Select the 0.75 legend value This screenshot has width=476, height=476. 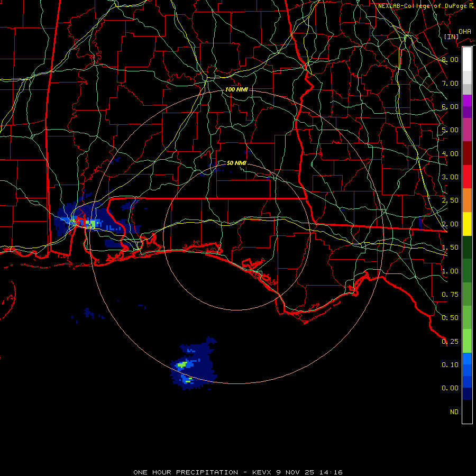click(450, 295)
